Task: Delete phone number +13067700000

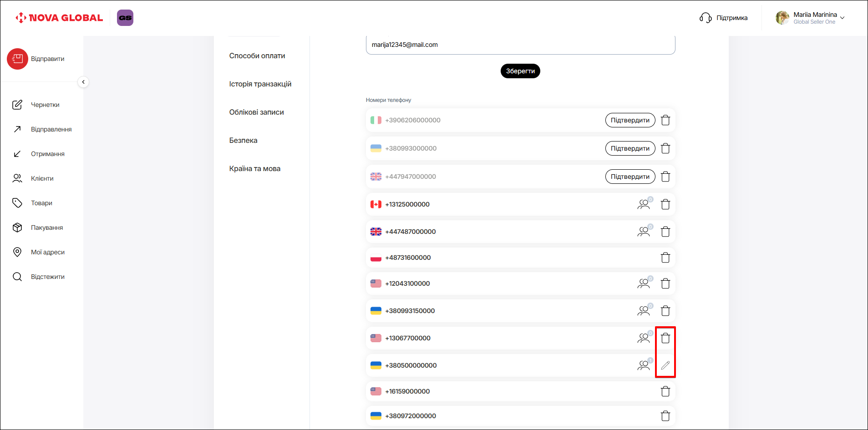Action: click(x=665, y=338)
